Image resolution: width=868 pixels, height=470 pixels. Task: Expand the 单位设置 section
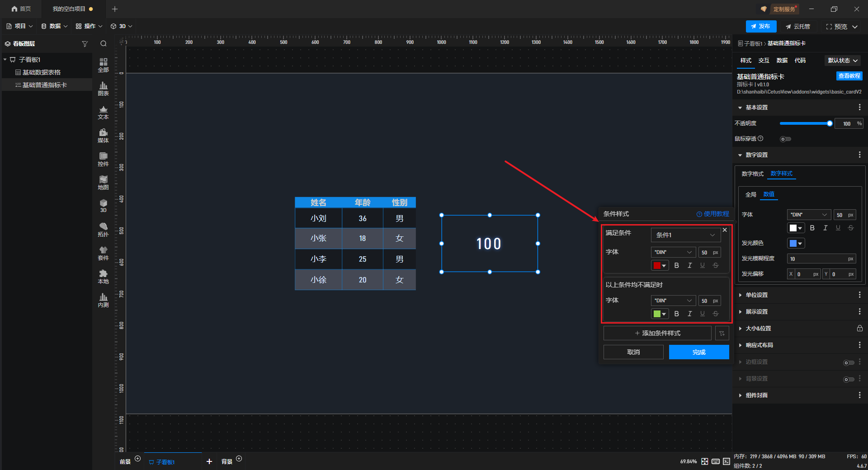(756, 295)
